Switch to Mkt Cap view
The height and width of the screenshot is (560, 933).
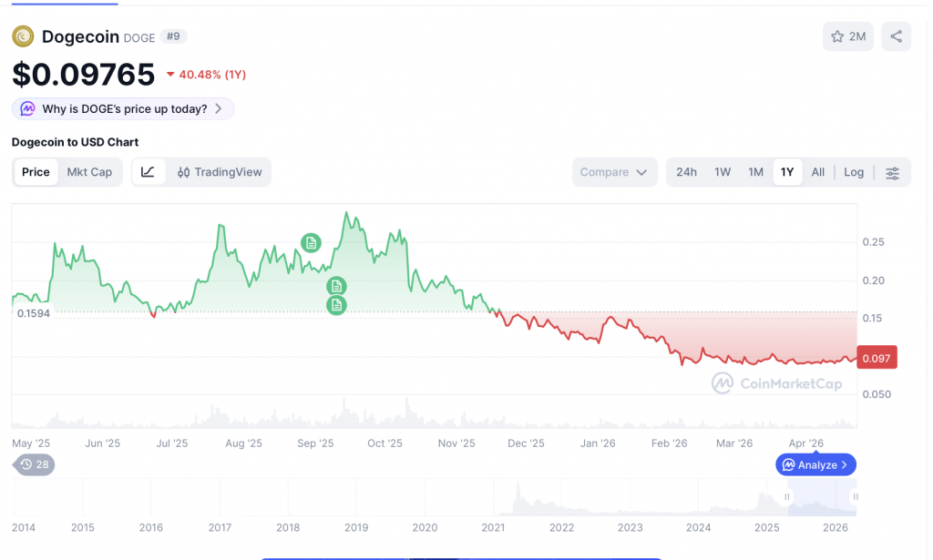click(89, 172)
